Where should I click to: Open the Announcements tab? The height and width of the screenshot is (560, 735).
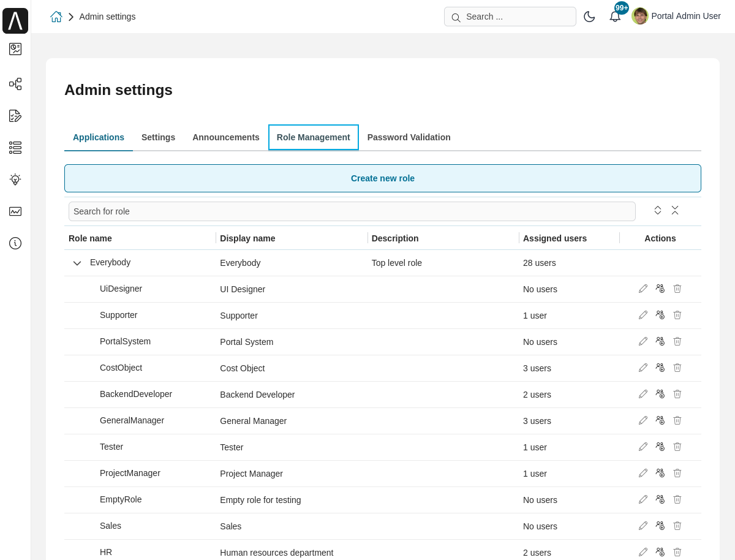[x=225, y=137]
